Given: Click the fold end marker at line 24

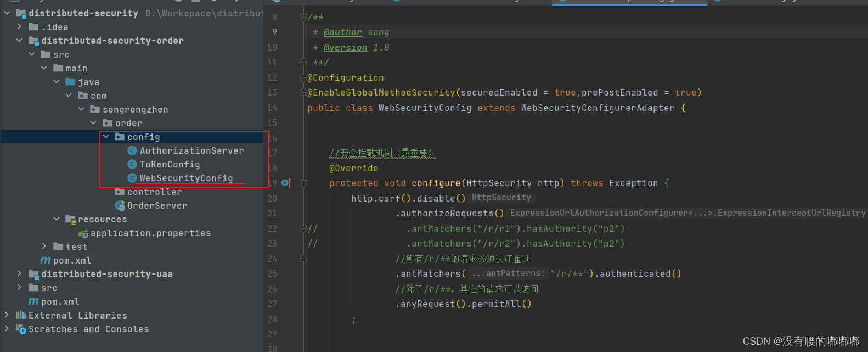Looking at the screenshot, I should tap(303, 259).
